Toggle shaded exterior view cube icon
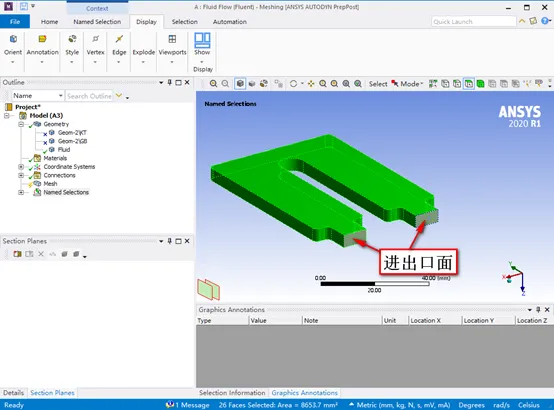 [240, 84]
